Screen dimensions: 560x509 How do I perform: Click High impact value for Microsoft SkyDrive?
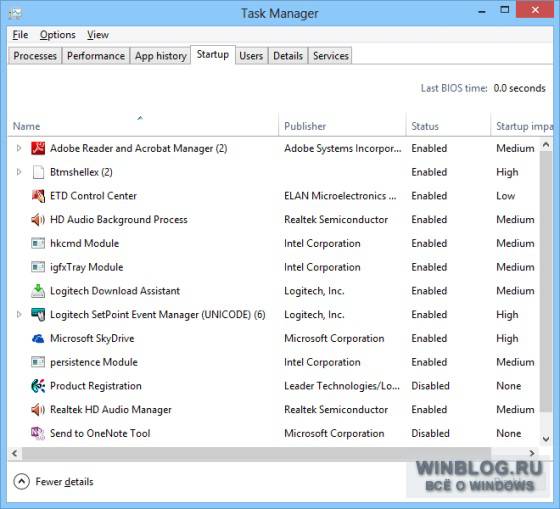point(507,338)
